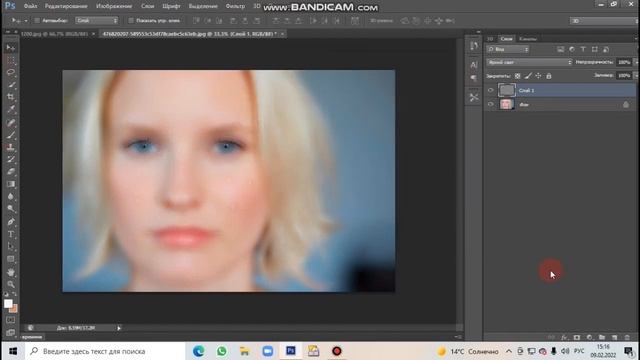Image resolution: width=640 pixels, height=360 pixels.
Task: Select the Quick Selection wand tool
Action: point(11,85)
